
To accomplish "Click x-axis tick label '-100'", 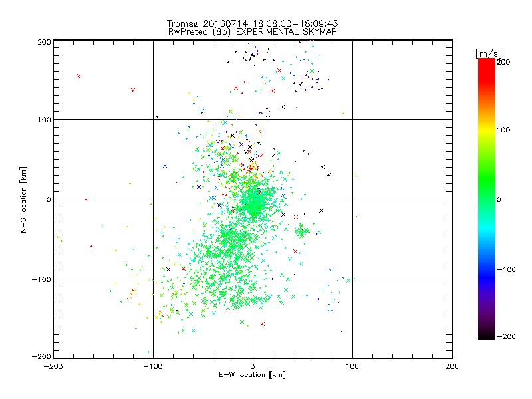I will (x=153, y=367).
